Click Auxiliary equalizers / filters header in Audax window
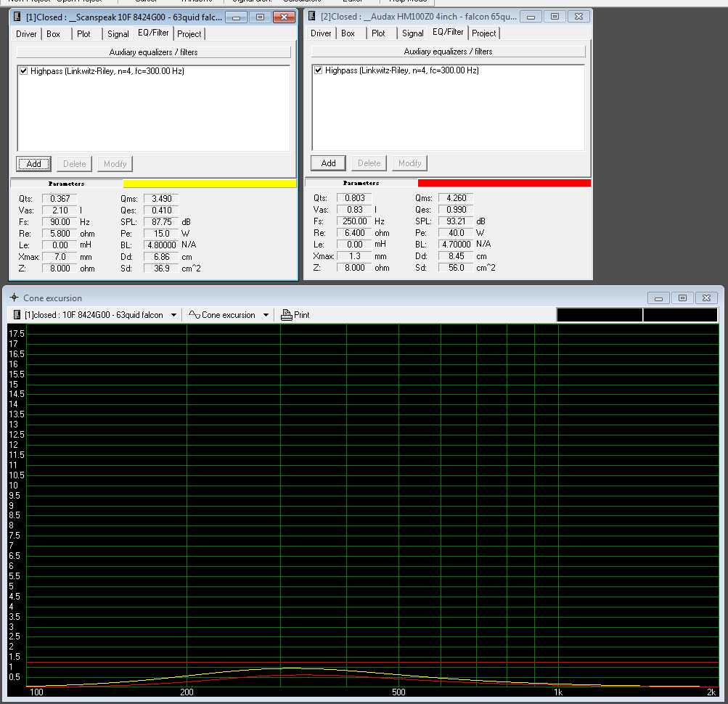The width and height of the screenshot is (728, 704). tap(448, 51)
